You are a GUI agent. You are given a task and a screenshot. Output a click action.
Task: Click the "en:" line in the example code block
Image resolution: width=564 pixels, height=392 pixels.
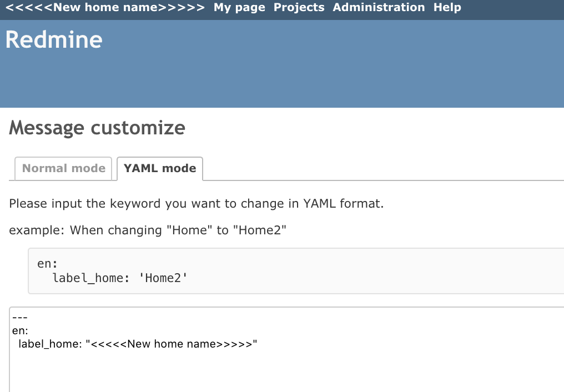tap(47, 264)
